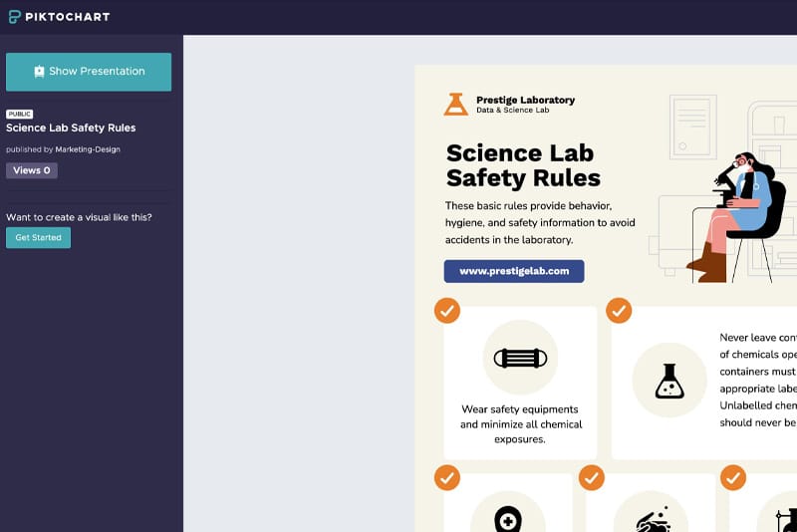This screenshot has height=532, width=797.
Task: Click checkmark above chemical flask card
Action: point(619,311)
